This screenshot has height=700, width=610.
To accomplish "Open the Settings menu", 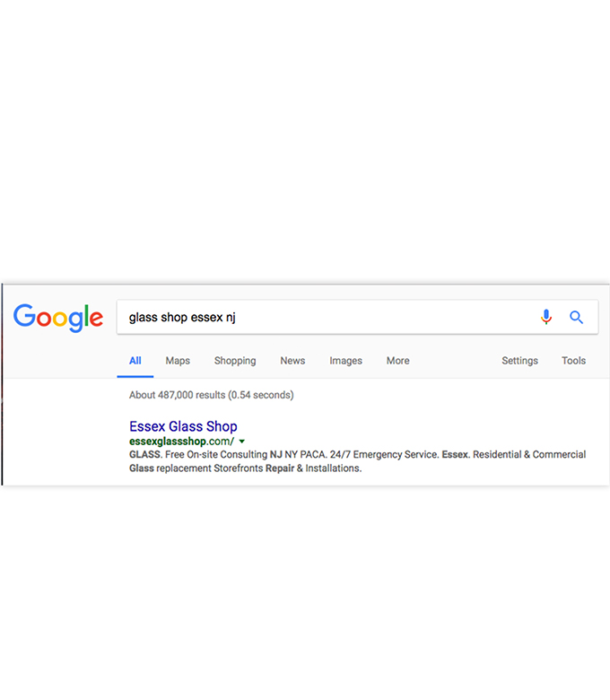I will pyautogui.click(x=520, y=361).
